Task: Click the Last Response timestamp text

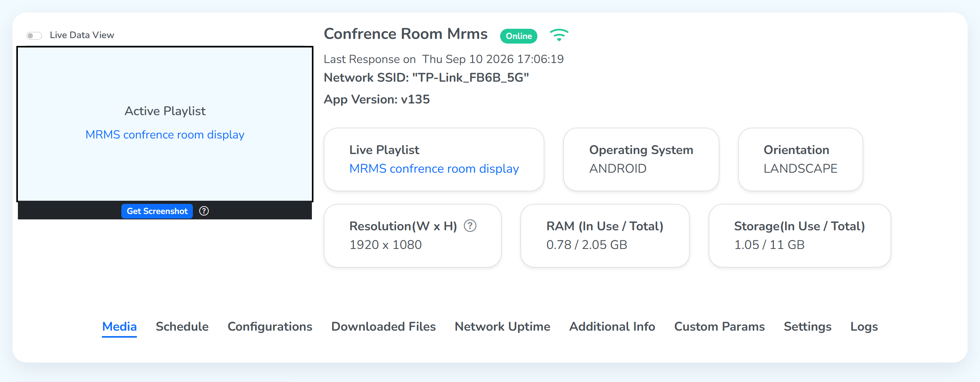Action: [444, 59]
